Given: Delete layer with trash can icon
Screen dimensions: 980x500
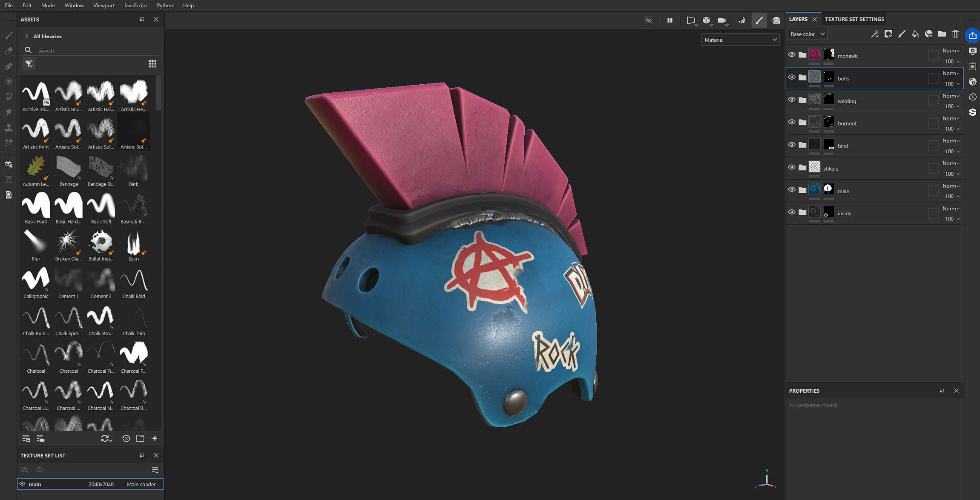Looking at the screenshot, I should coord(955,34).
